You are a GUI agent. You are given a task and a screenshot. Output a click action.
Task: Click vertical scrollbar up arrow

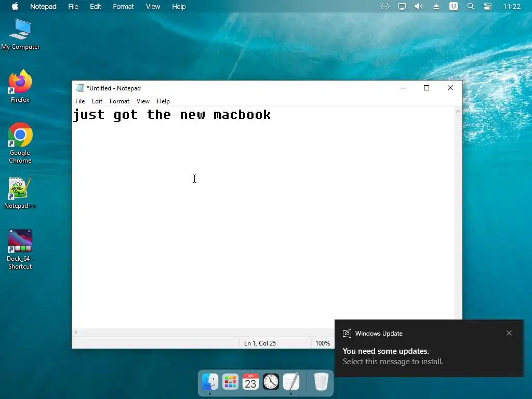point(458,111)
